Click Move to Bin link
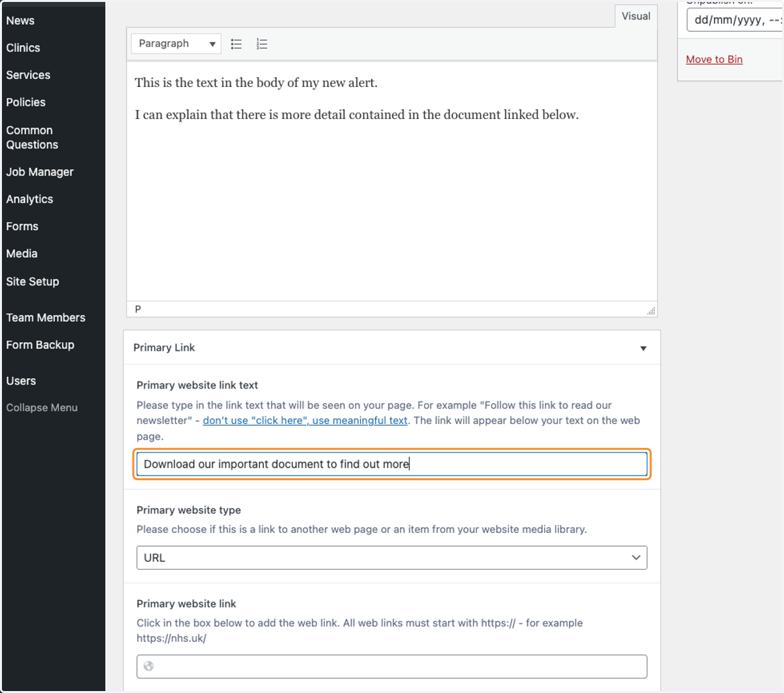 (x=714, y=59)
